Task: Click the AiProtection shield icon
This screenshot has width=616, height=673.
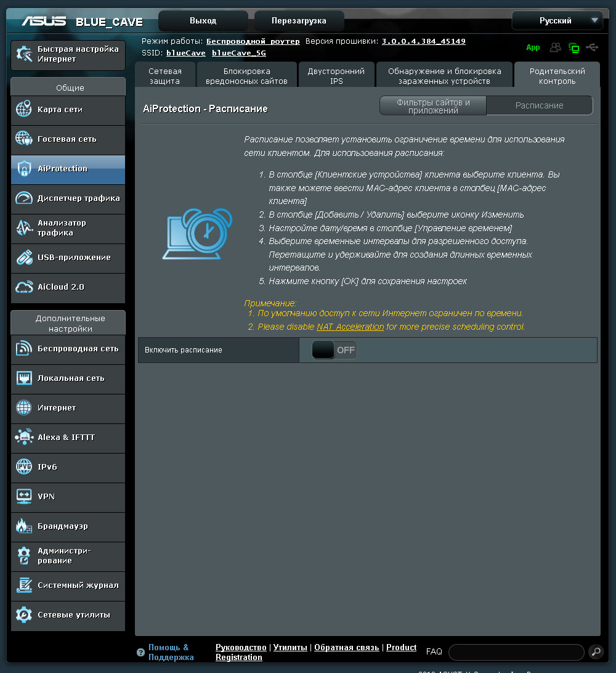Action: [x=24, y=168]
